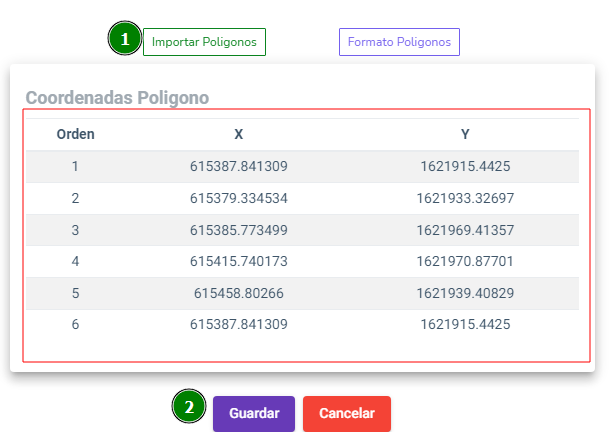Select X value 615458.80266 in row 5
Viewport: 616px width, 443px height.
(239, 293)
